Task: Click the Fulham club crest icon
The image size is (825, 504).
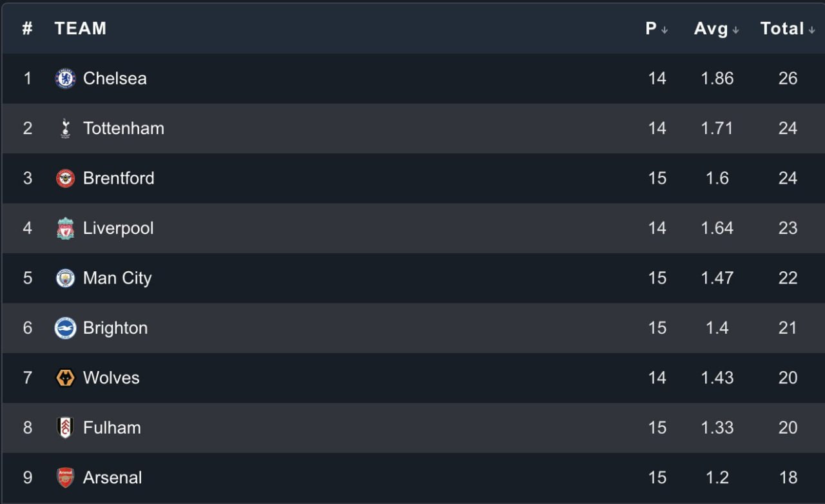Action: [65, 428]
